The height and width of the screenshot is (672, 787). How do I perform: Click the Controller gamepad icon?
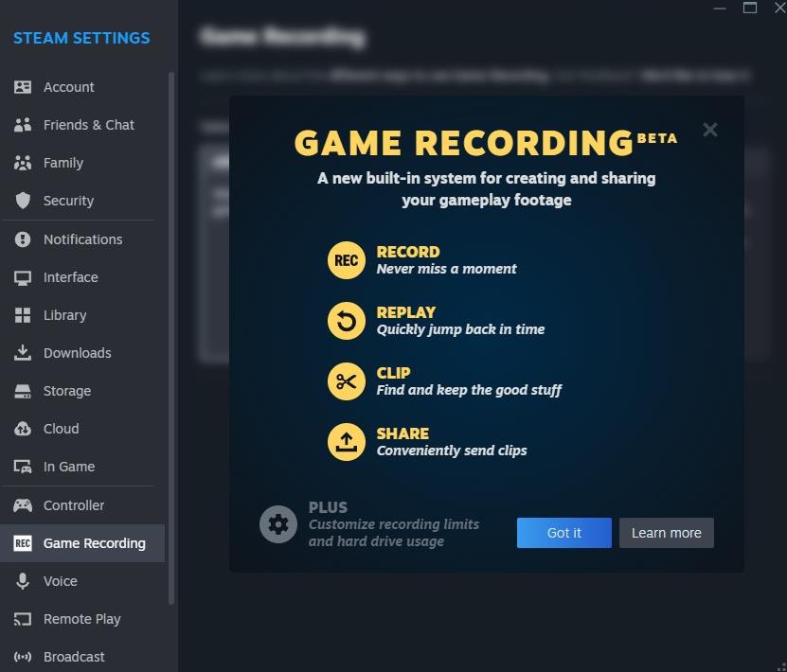[23, 505]
